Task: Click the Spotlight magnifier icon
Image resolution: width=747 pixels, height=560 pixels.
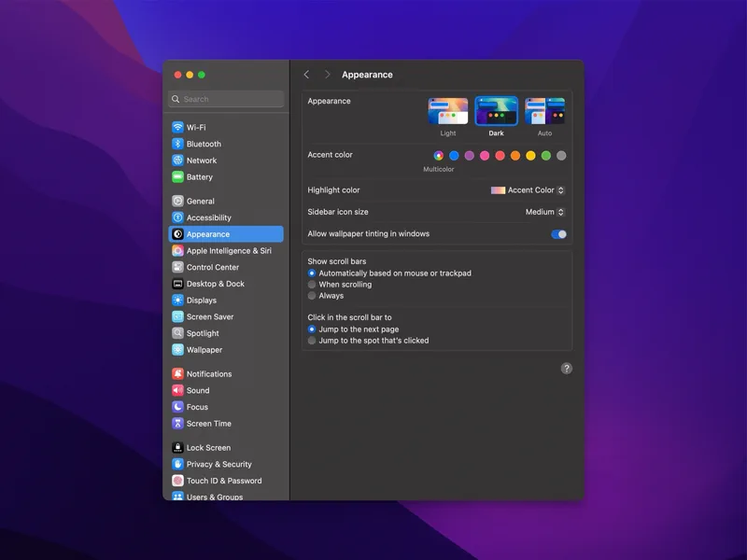Action: tap(177, 333)
